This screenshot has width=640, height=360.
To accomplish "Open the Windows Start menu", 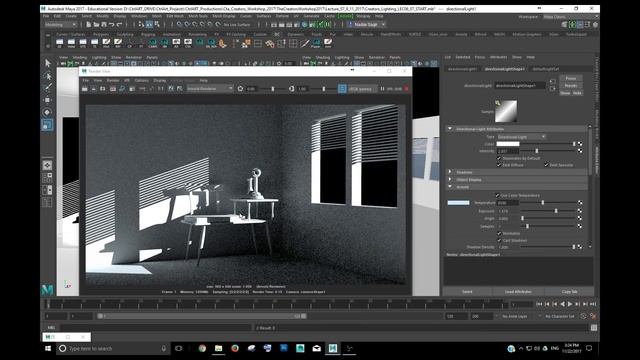I will (x=48, y=348).
